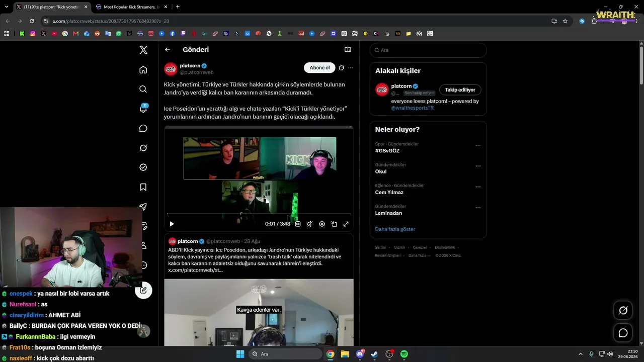
Task: Open the post's three-dot more menu
Action: [x=351, y=68]
